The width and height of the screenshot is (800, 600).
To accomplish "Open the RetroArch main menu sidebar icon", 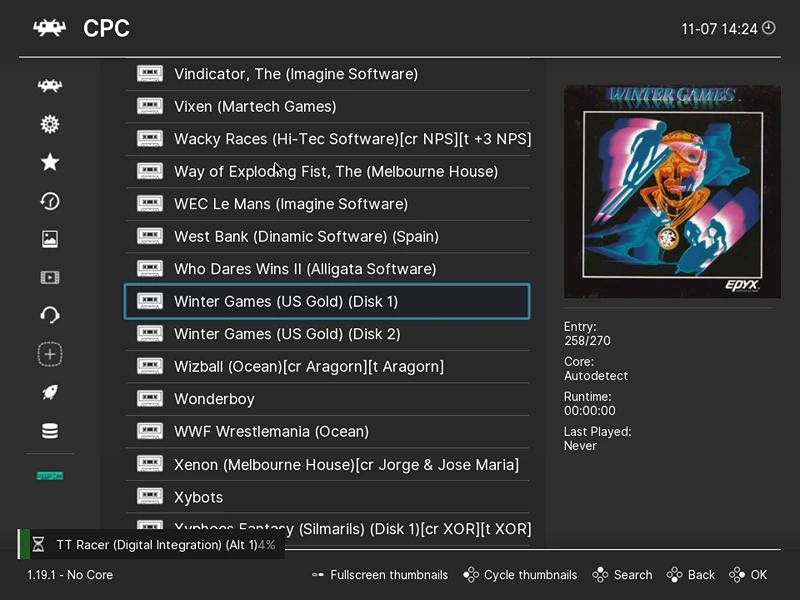I will click(x=50, y=85).
